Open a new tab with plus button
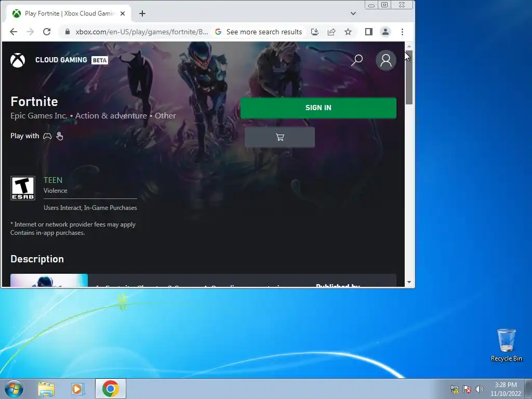532x399 pixels. (x=142, y=14)
